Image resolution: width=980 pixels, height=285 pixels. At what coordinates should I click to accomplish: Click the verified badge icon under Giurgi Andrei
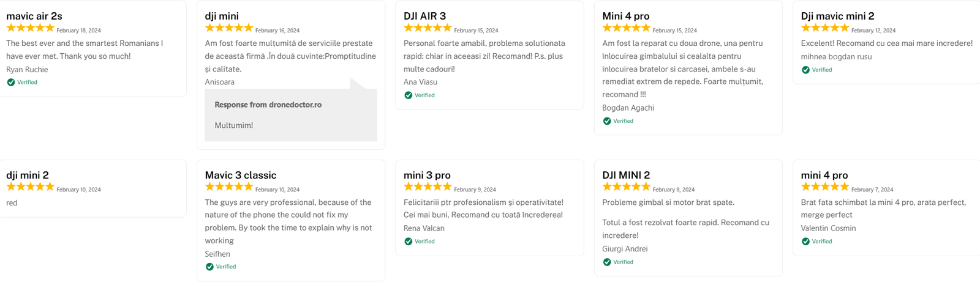pos(607,262)
